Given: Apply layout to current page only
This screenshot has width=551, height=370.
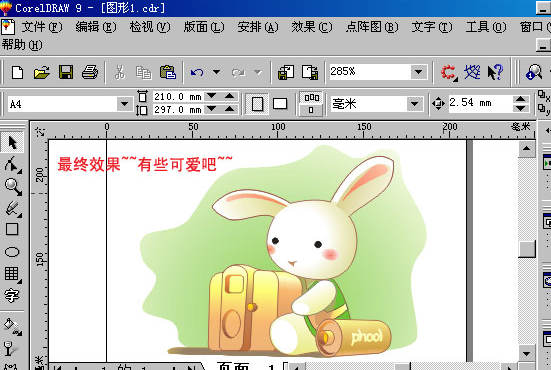Looking at the screenshot, I should click(311, 110).
